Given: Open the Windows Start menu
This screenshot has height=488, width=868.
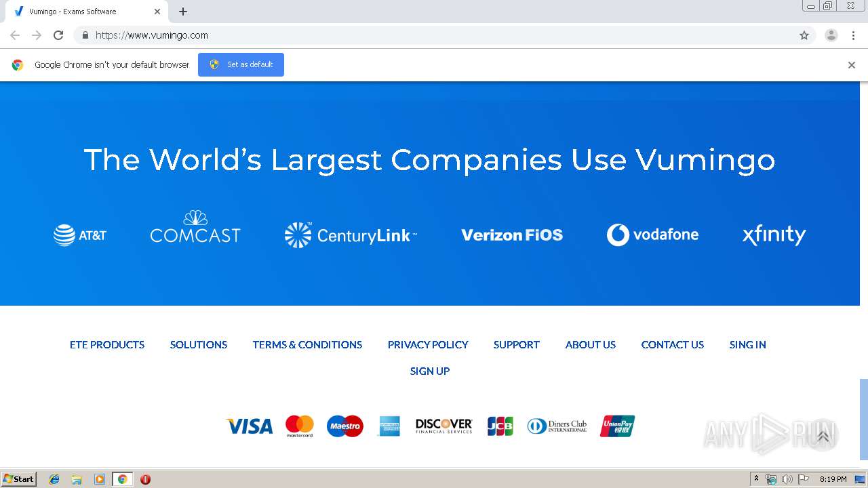Looking at the screenshot, I should (19, 479).
